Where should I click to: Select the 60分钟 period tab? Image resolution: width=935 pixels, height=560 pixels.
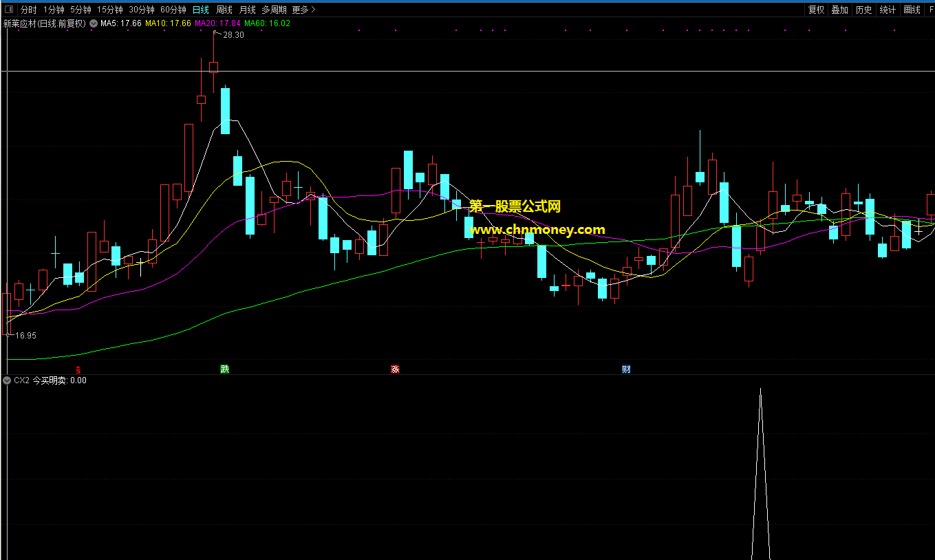pos(173,10)
